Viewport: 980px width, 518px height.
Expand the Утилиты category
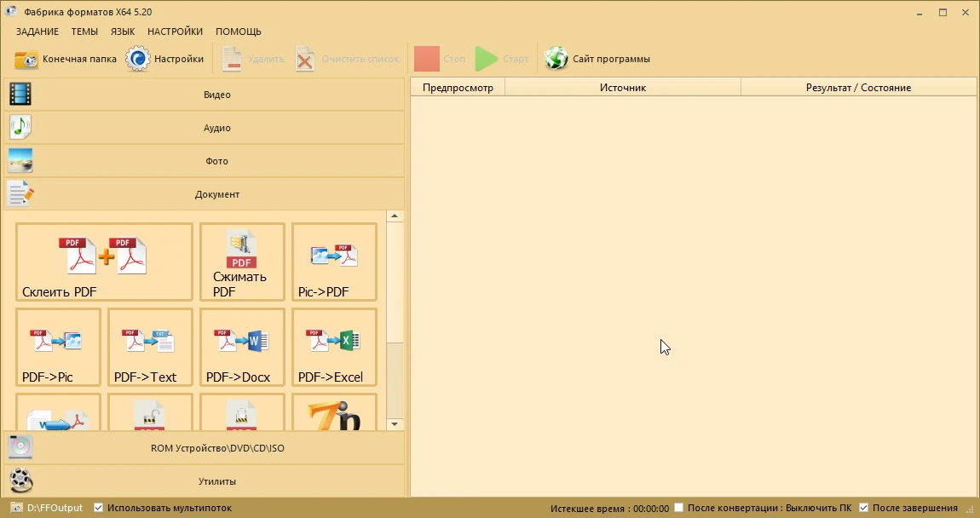click(205, 481)
